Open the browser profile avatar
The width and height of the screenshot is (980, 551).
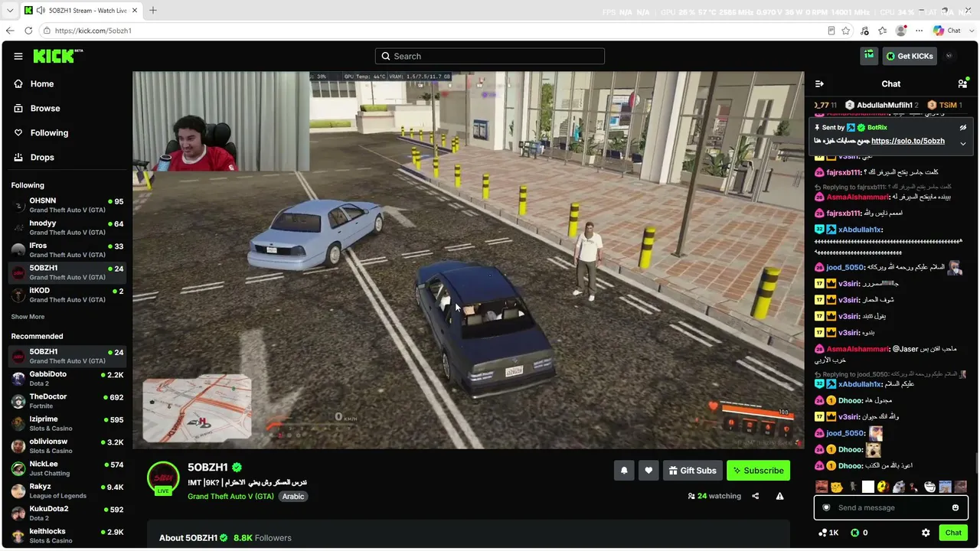[x=901, y=31]
